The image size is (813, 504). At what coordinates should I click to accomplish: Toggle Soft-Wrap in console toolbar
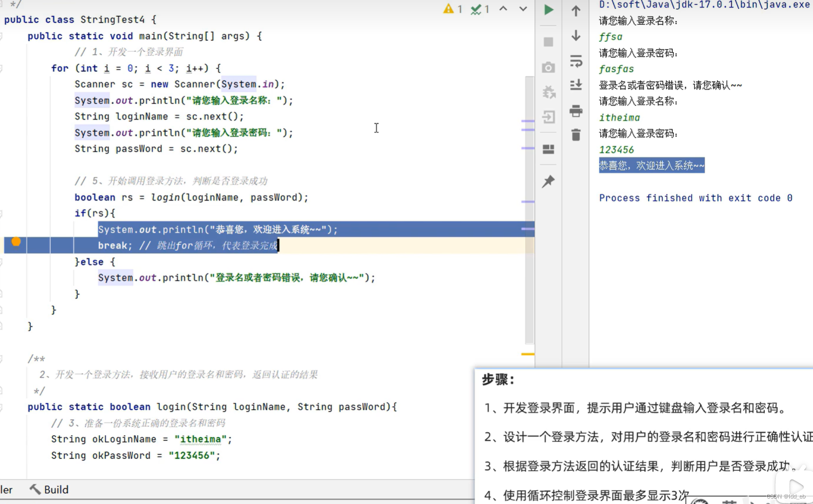click(576, 61)
